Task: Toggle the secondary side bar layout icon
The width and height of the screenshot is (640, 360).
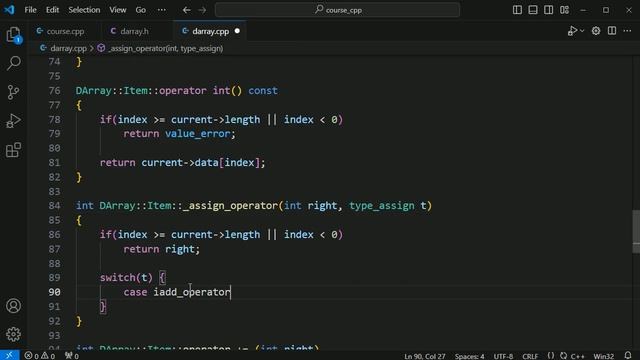Action: [549, 10]
